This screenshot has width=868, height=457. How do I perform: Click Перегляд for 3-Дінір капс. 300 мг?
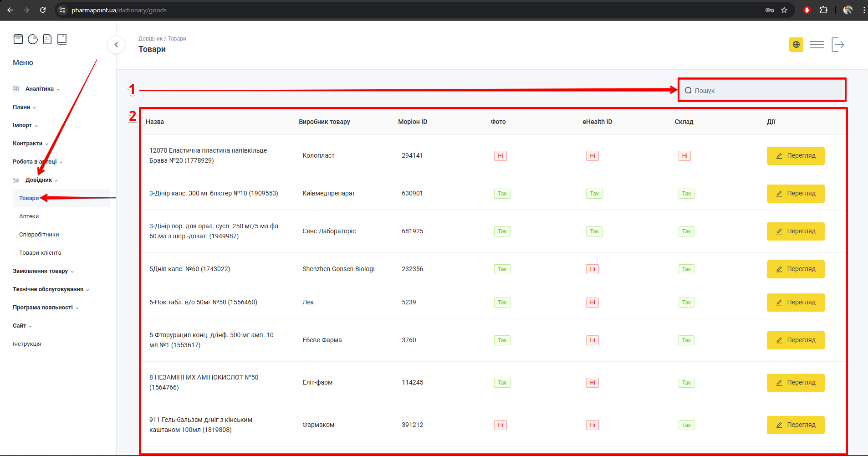coord(795,194)
